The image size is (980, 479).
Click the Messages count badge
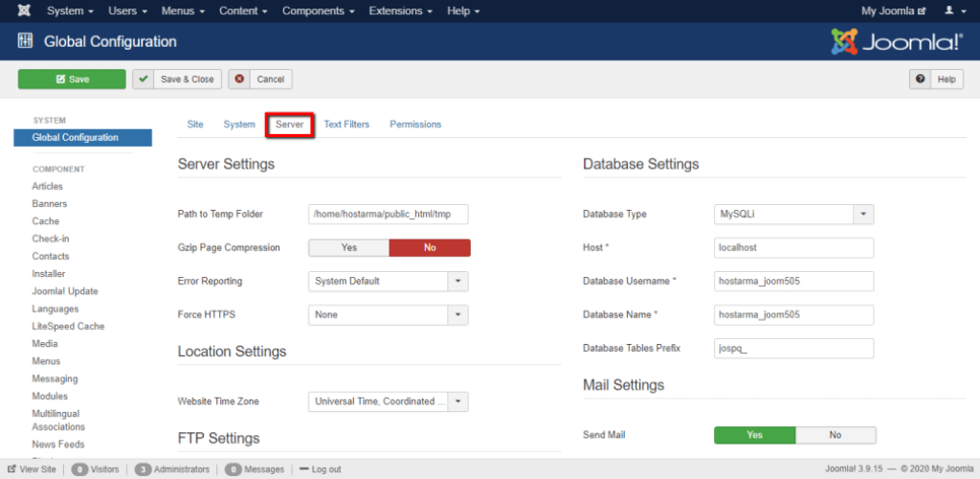pyautogui.click(x=234, y=469)
